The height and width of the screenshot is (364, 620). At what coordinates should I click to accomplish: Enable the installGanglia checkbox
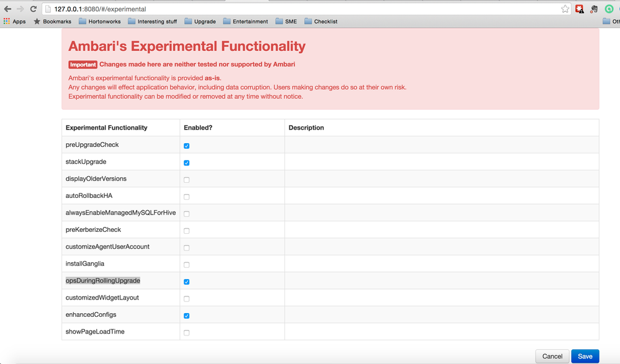pos(186,265)
